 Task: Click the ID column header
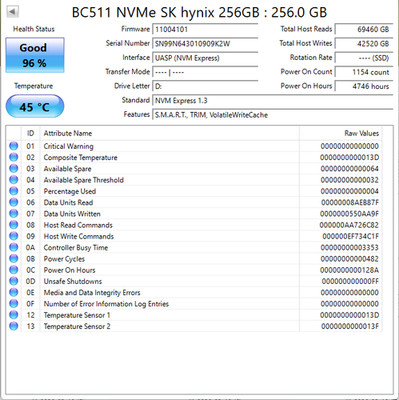[30, 133]
